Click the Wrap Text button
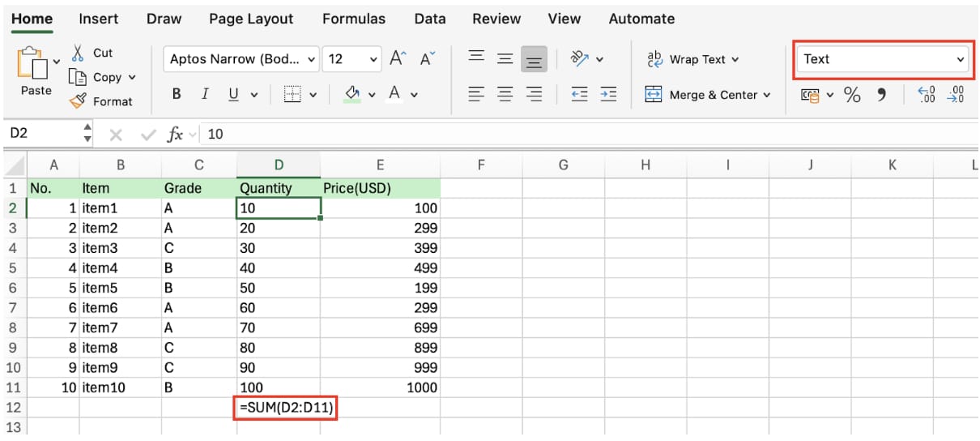980x441 pixels. pos(693,59)
